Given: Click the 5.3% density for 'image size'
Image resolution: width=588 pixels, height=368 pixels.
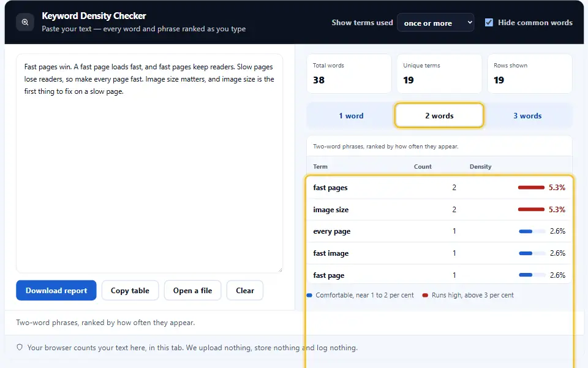Looking at the screenshot, I should tap(557, 210).
